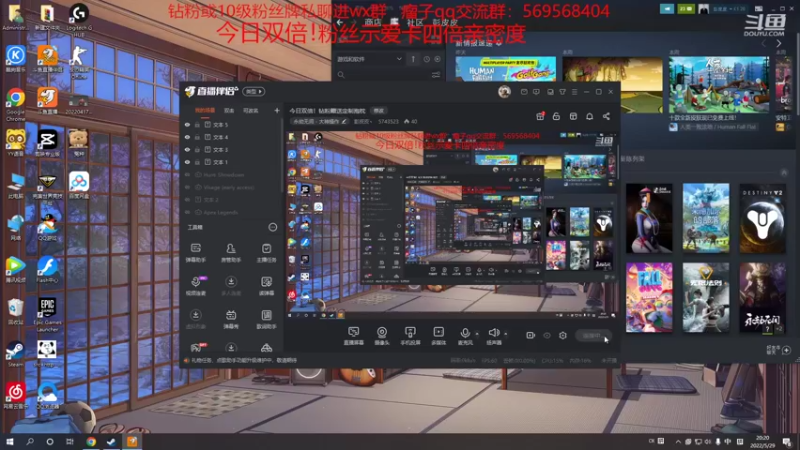Hide the 文本 1 layer with its eye icon
800x450 pixels.
[x=187, y=162]
